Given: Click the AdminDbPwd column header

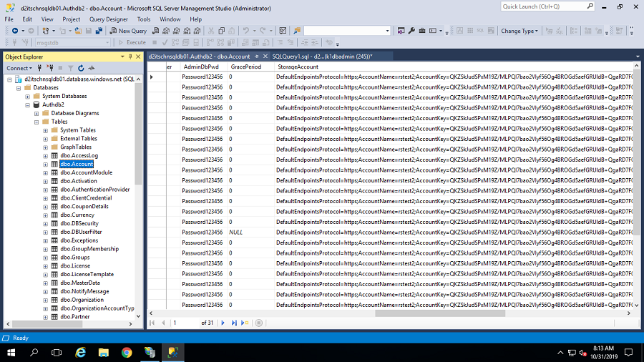Looking at the screenshot, I should pyautogui.click(x=201, y=67).
